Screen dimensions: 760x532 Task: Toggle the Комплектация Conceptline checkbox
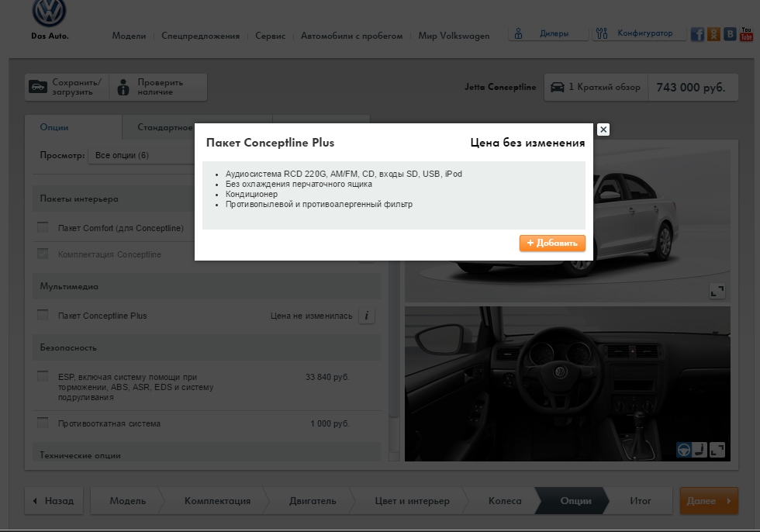[x=43, y=254]
